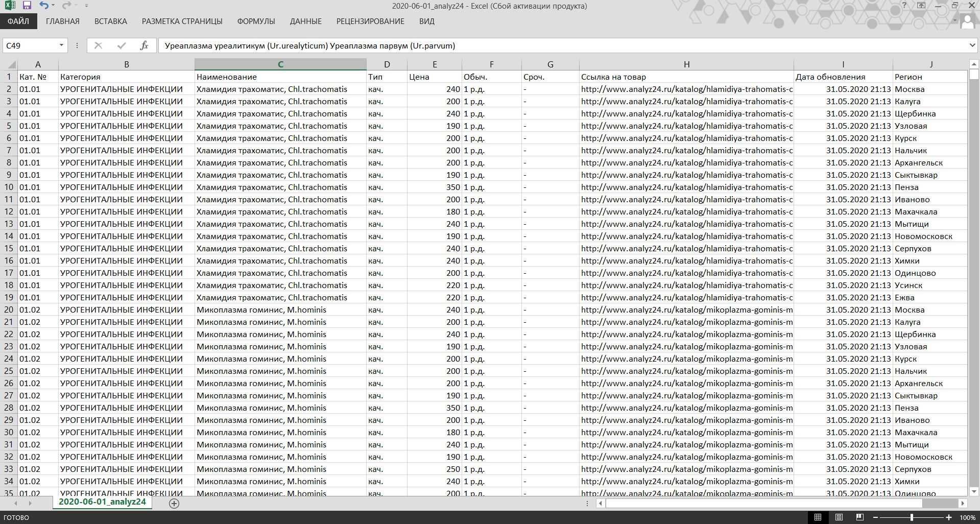Switch to the ВСТАВКА ribbon tab

point(111,21)
